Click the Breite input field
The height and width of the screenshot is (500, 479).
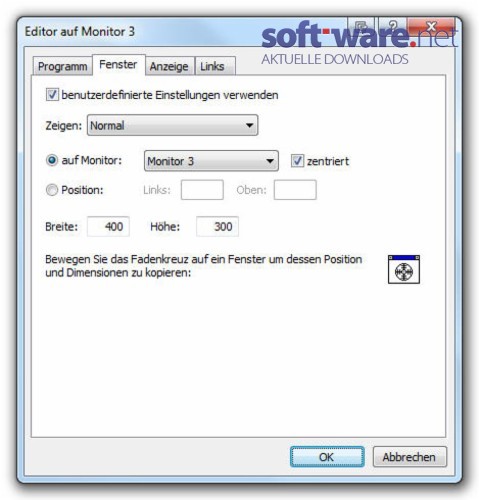[x=108, y=227]
